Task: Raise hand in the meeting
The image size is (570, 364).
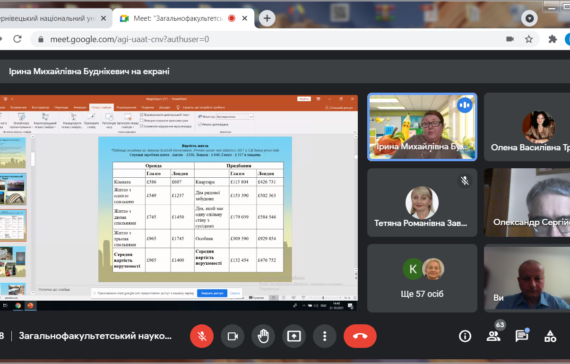Action: pyautogui.click(x=263, y=336)
